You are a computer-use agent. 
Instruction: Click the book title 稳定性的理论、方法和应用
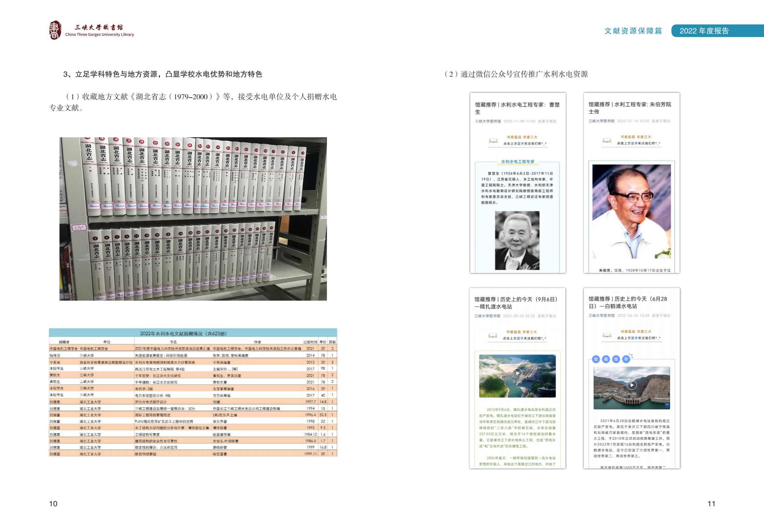click(x=156, y=447)
